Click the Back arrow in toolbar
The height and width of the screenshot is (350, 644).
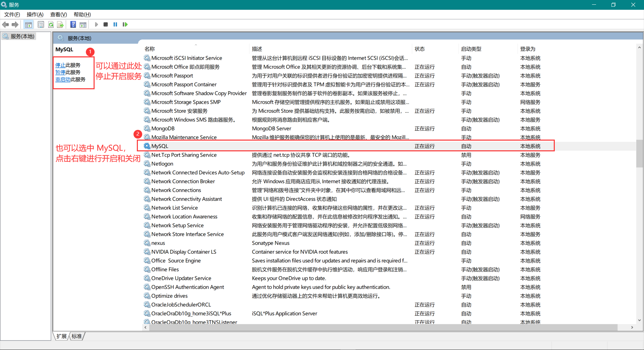[6, 24]
